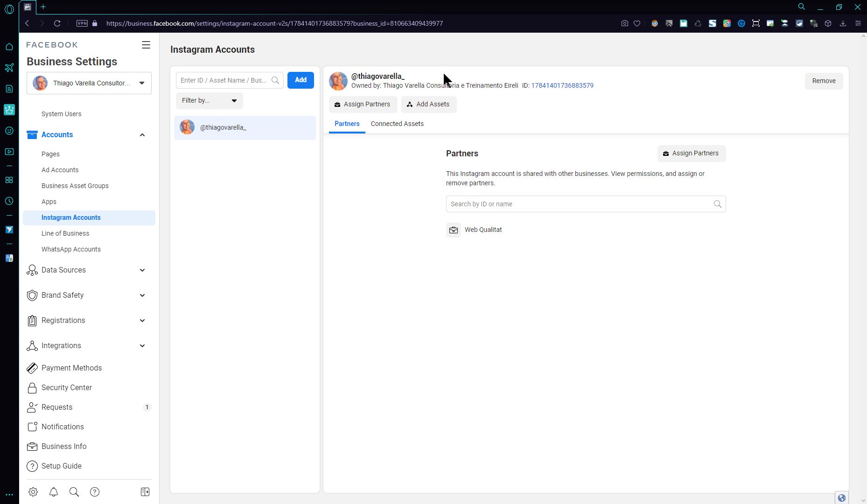Click the Instagram account ID link
The height and width of the screenshot is (504, 867).
tap(562, 86)
